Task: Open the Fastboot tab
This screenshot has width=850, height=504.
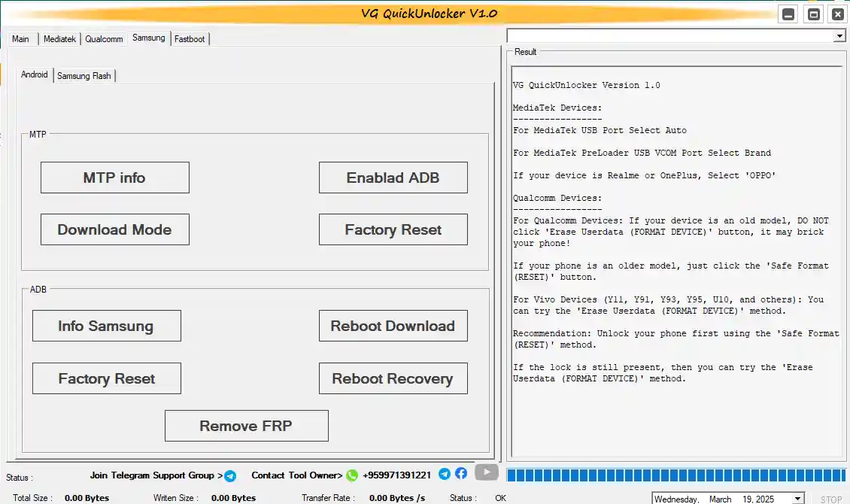Action: pyautogui.click(x=190, y=38)
